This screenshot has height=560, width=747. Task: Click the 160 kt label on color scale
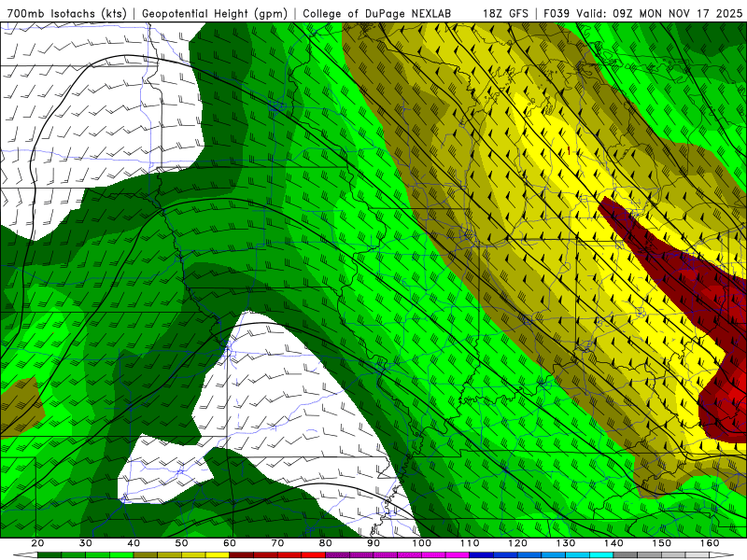pos(710,543)
